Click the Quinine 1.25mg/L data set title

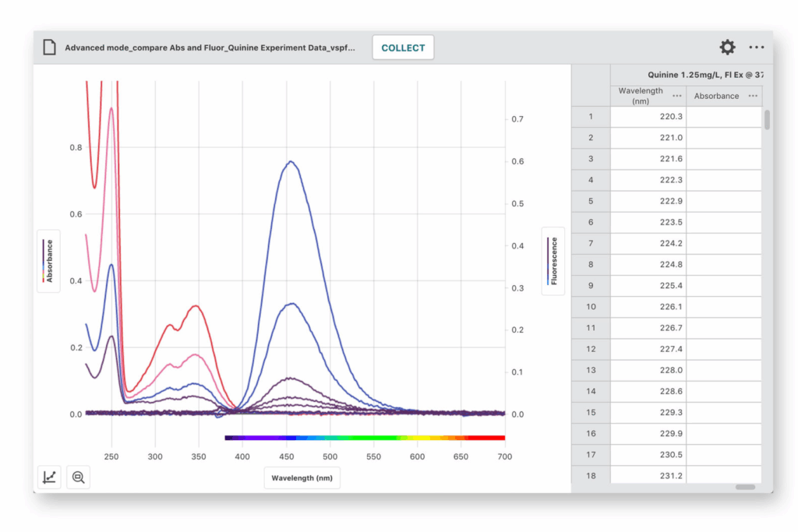point(704,75)
